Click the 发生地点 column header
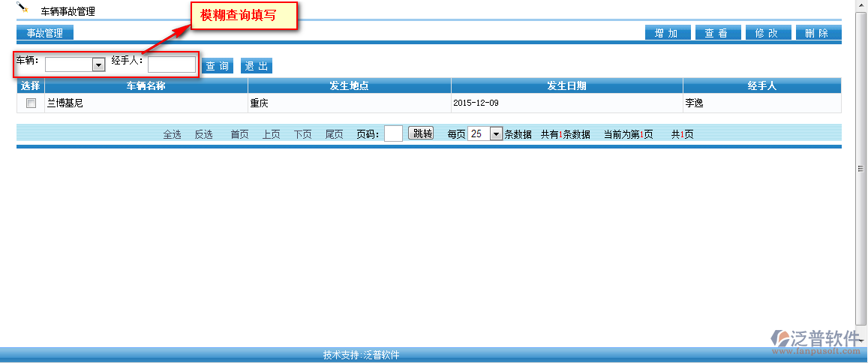 pos(350,85)
